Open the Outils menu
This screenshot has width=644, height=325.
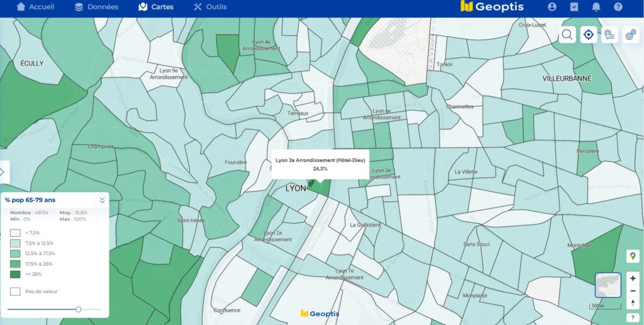(x=210, y=7)
